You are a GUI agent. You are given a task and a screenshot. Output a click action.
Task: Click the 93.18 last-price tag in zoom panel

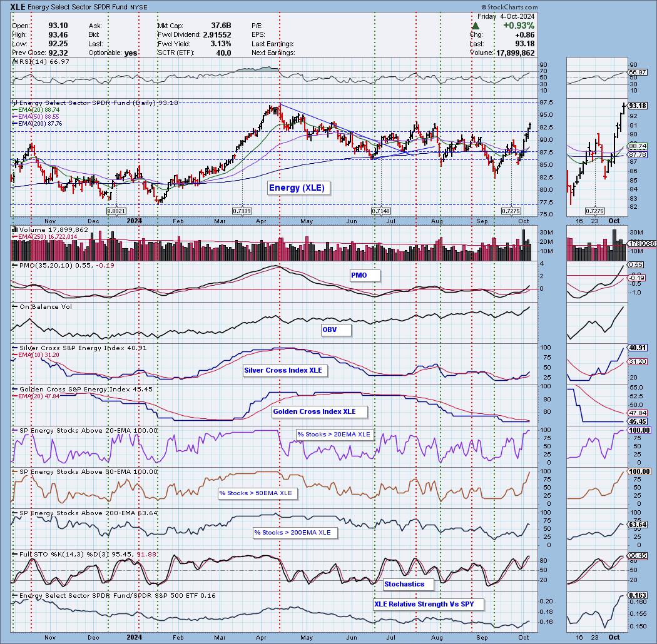click(x=638, y=106)
